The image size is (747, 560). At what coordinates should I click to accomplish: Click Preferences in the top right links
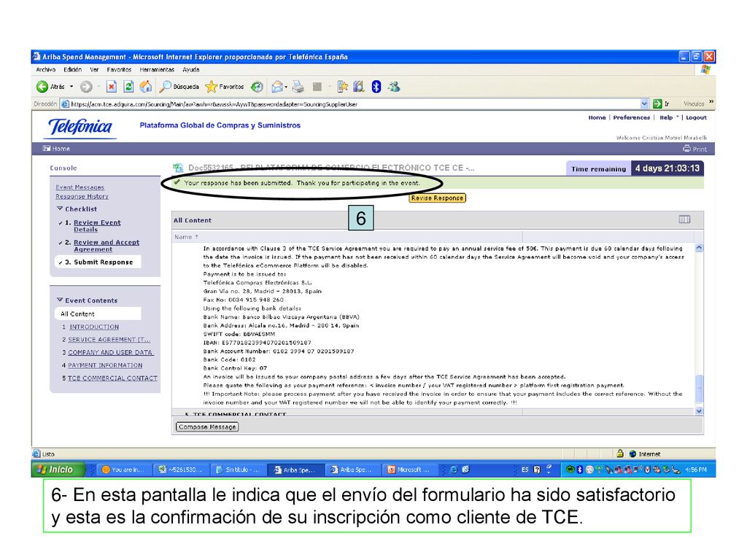pyautogui.click(x=631, y=117)
